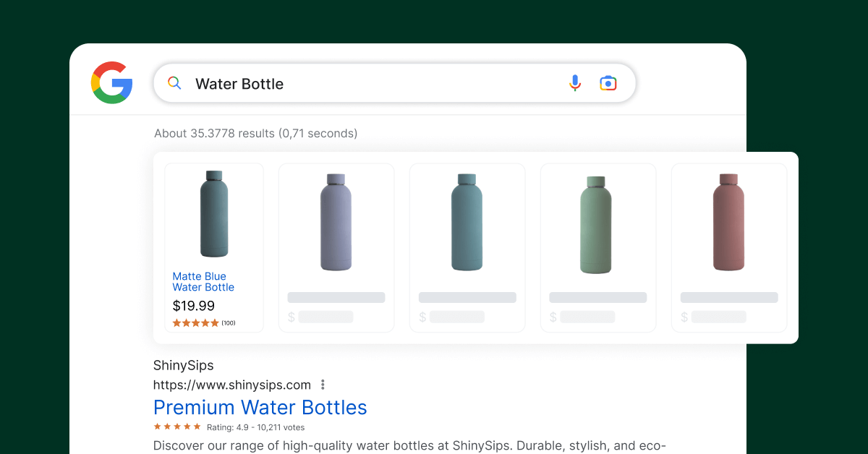Screen dimensions: 868x454
Task: Select the sage green bottle thumbnail
Action: point(596,224)
